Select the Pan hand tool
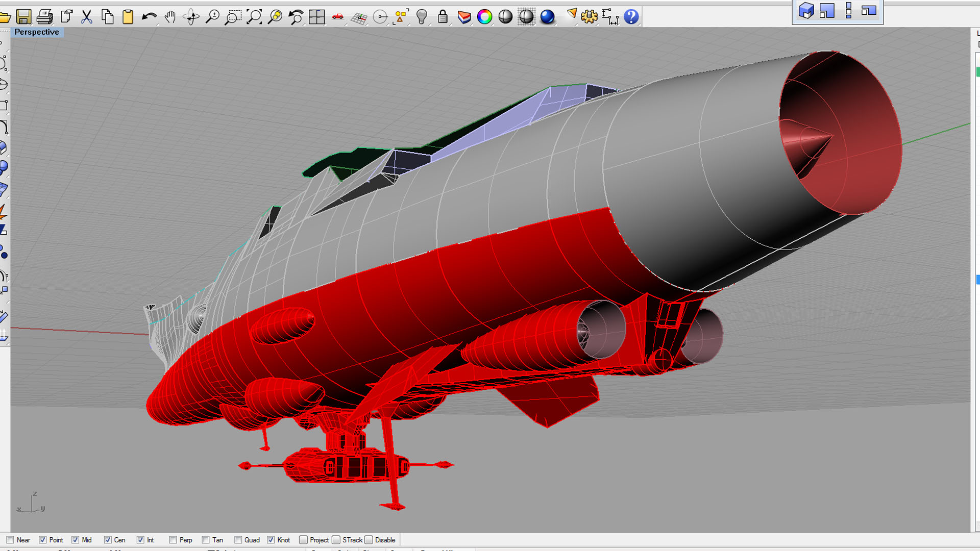980x551 pixels. pos(170,17)
